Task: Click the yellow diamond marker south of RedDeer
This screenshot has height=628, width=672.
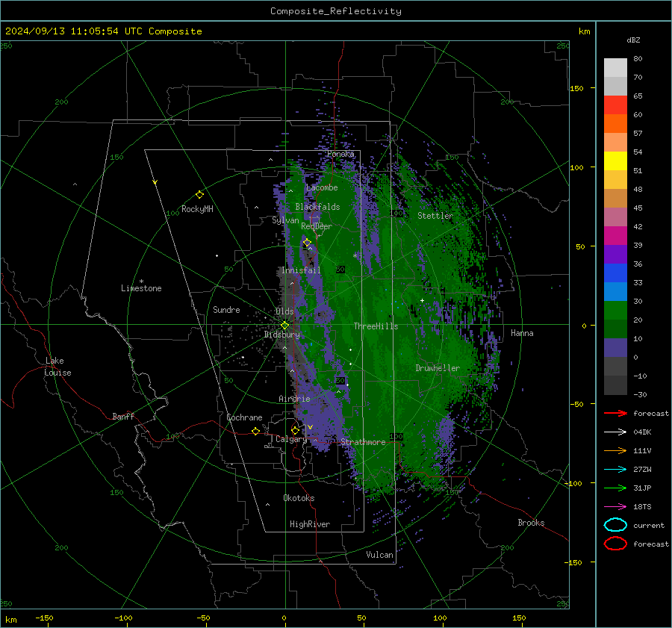Action: pos(307,243)
